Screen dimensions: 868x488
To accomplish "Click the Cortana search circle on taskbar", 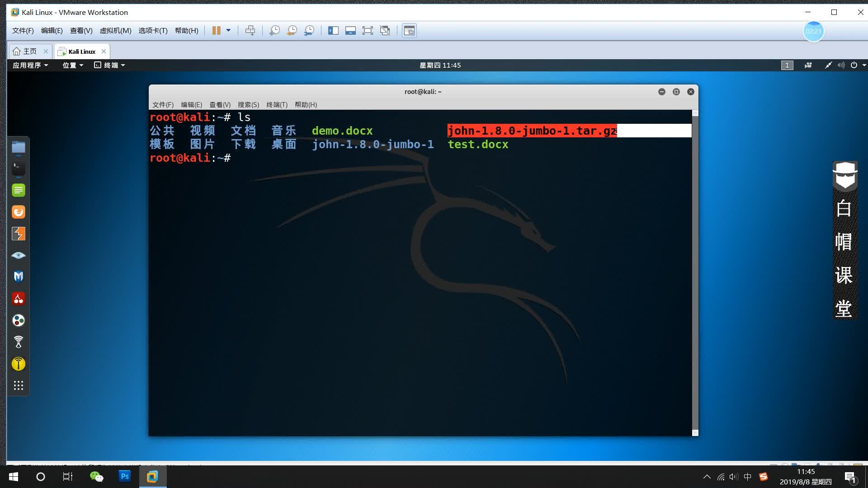I will click(x=41, y=477).
